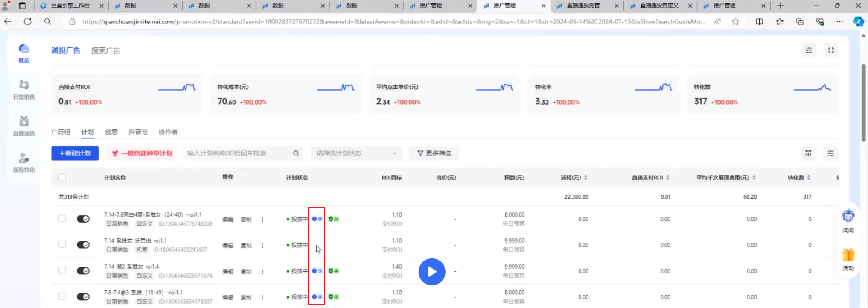Select all plans with header checkbox
868x308 pixels.
tap(62, 177)
